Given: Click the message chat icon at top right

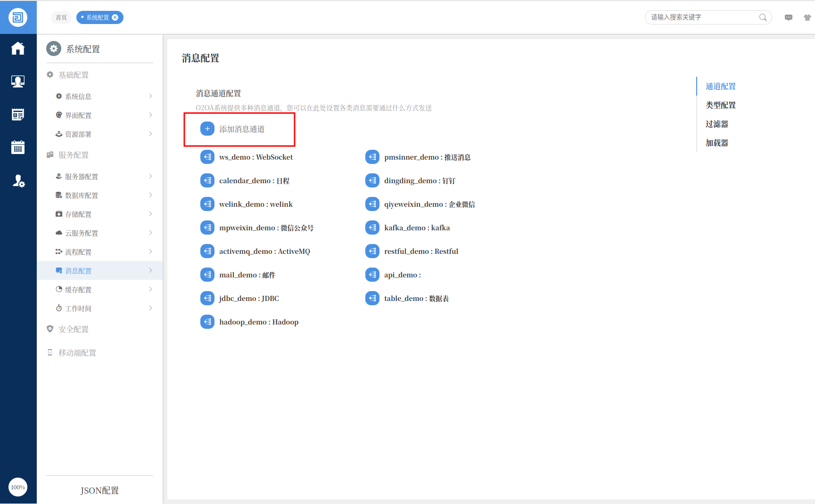Looking at the screenshot, I should click(788, 17).
